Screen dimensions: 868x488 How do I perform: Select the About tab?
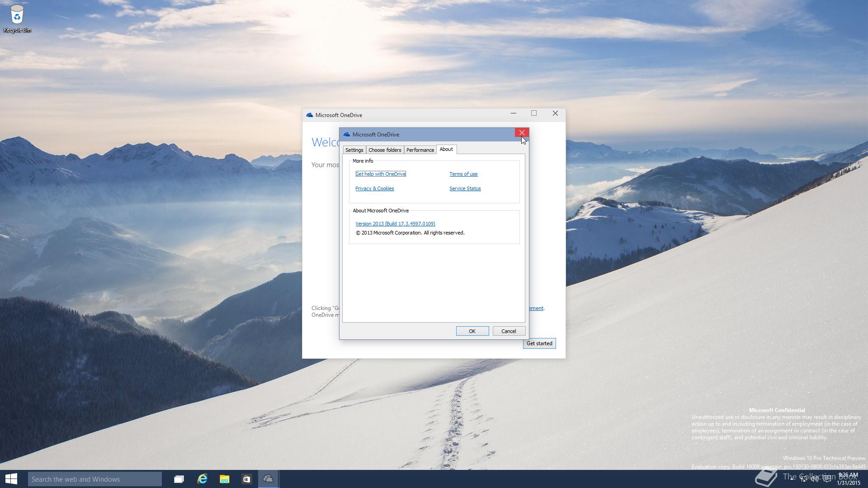tap(446, 149)
